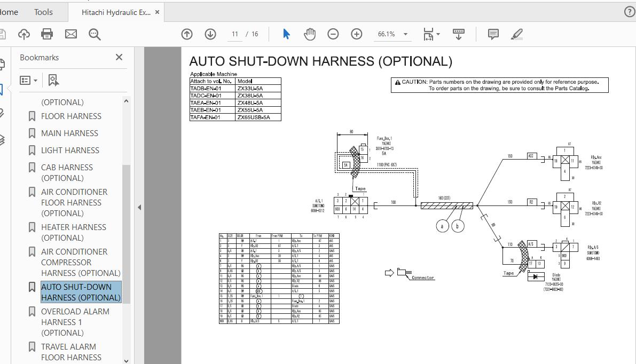Click the bookmarks scrollbar thumb
636x364 pixels.
pos(126,234)
